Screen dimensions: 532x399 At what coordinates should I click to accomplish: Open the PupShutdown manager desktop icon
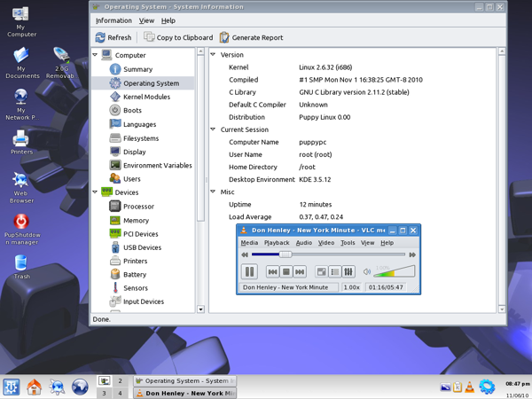[21, 221]
